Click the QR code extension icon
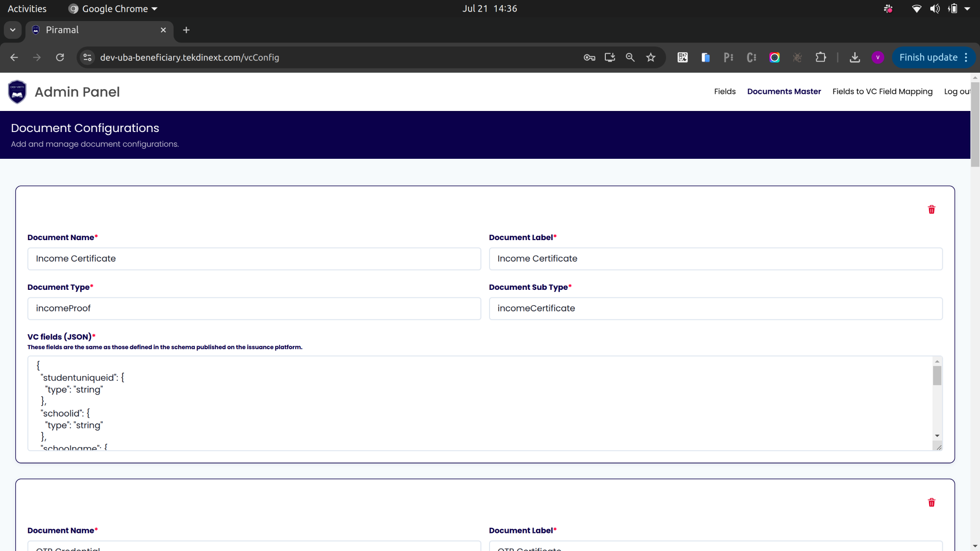 point(682,57)
